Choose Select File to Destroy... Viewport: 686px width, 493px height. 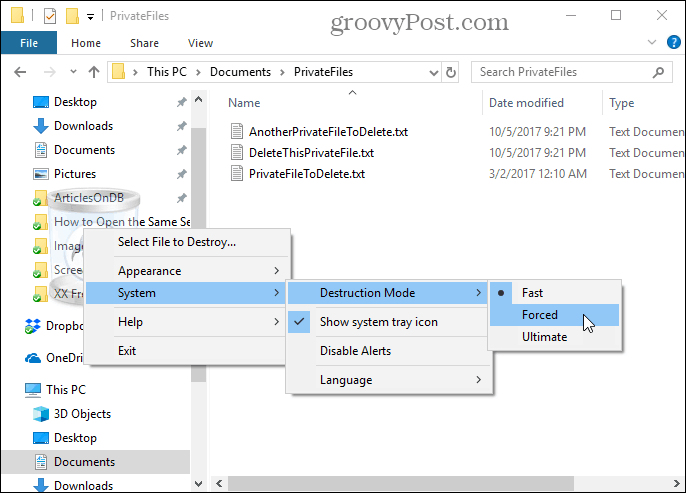[x=188, y=242]
